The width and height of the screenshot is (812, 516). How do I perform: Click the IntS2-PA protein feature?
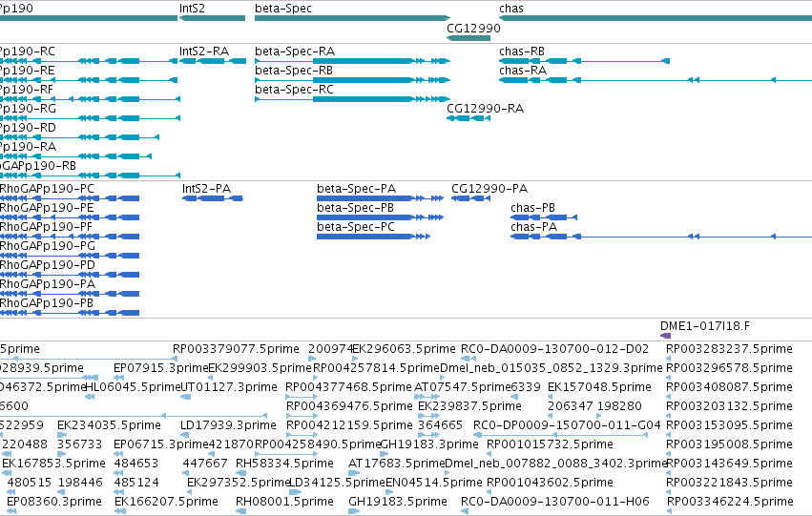click(213, 198)
